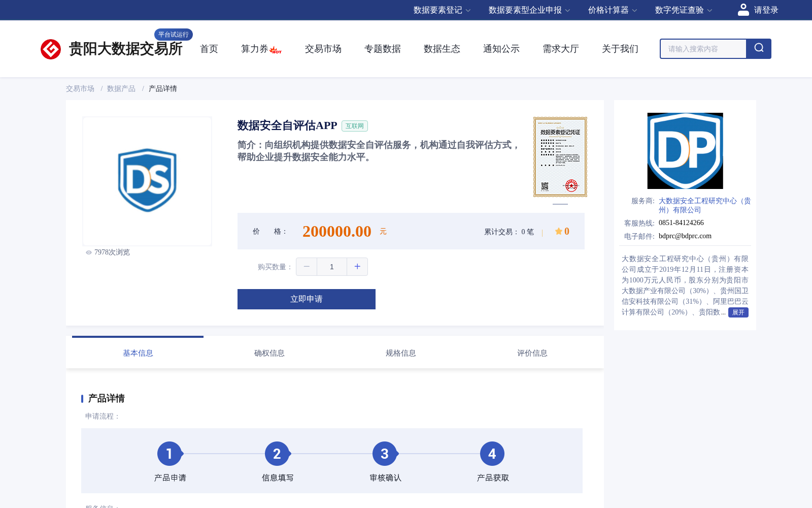
Task: Click the hotline number 0851-84124266
Action: tap(681, 223)
